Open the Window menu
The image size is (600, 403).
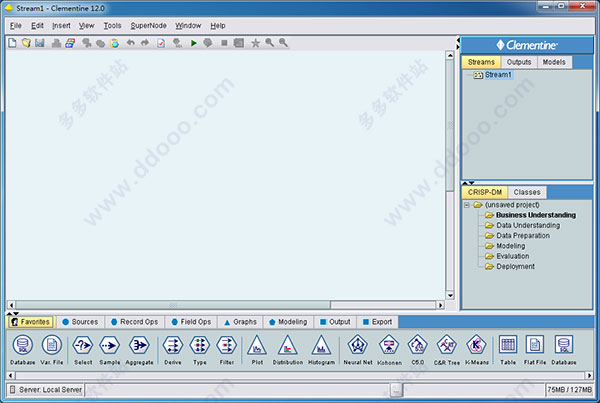[x=188, y=26]
